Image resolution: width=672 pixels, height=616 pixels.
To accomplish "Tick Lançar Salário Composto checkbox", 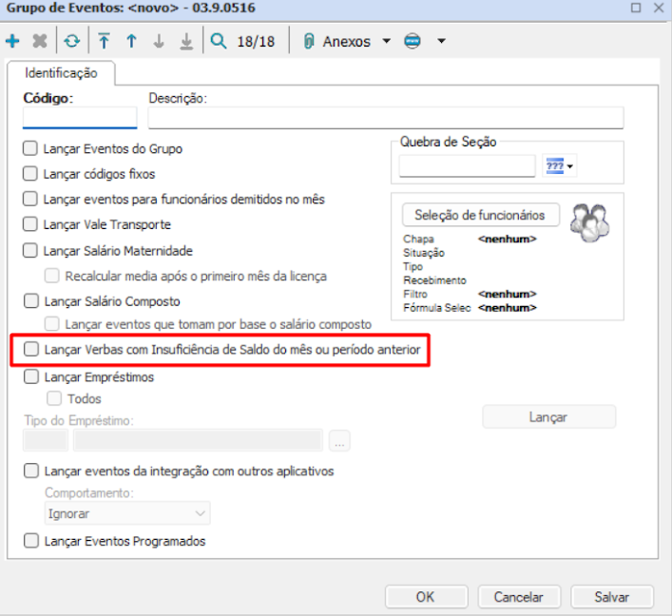I will [x=30, y=301].
